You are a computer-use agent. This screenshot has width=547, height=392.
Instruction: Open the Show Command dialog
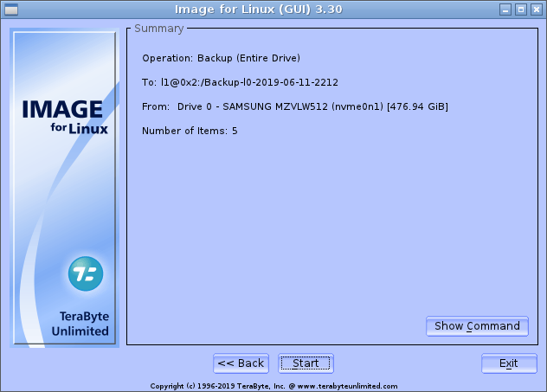pos(477,326)
